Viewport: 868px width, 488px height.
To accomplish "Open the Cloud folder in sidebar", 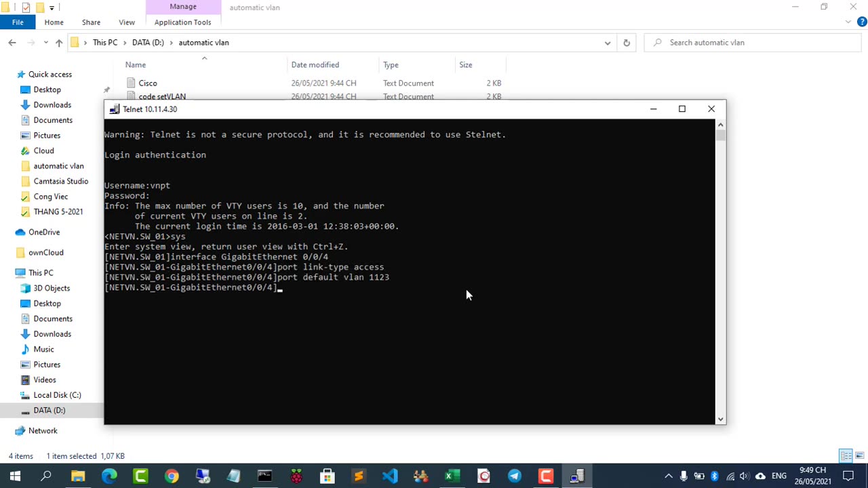I will pyautogui.click(x=43, y=150).
